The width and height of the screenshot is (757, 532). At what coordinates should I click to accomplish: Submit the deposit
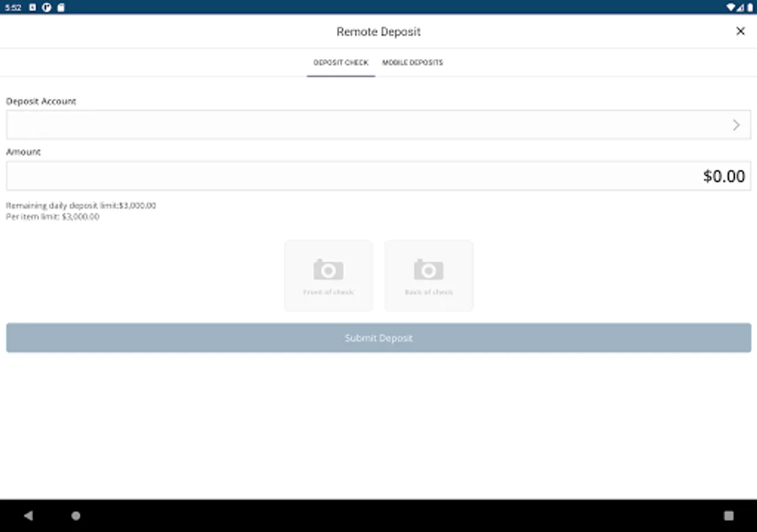[x=378, y=338]
